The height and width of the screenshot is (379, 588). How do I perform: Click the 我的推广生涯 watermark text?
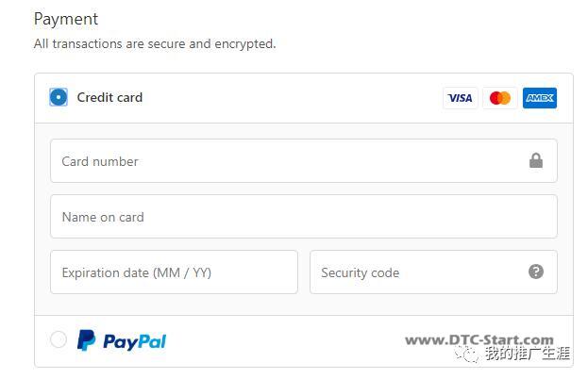pyautogui.click(x=528, y=354)
